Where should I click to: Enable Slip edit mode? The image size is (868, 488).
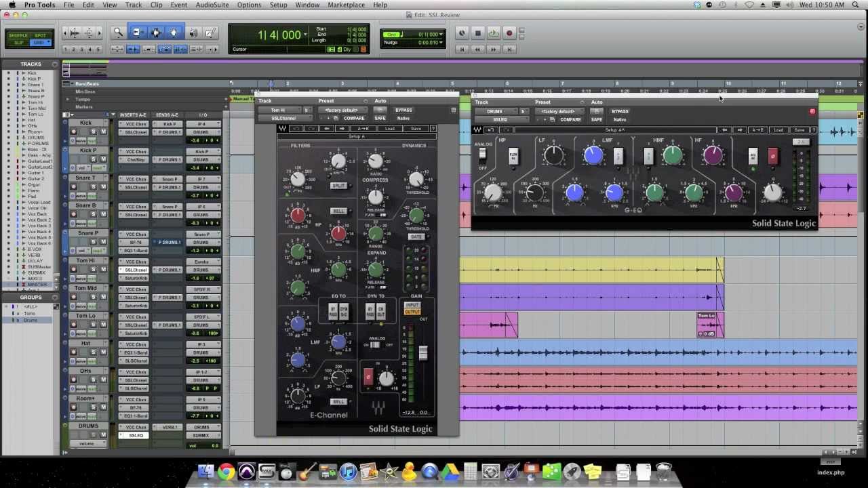tap(18, 43)
